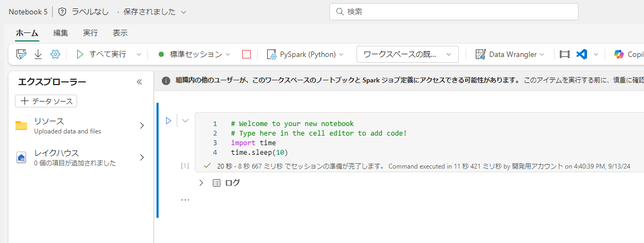Open the リソース folder item
Image resolution: width=644 pixels, height=243 pixels.
(80, 125)
